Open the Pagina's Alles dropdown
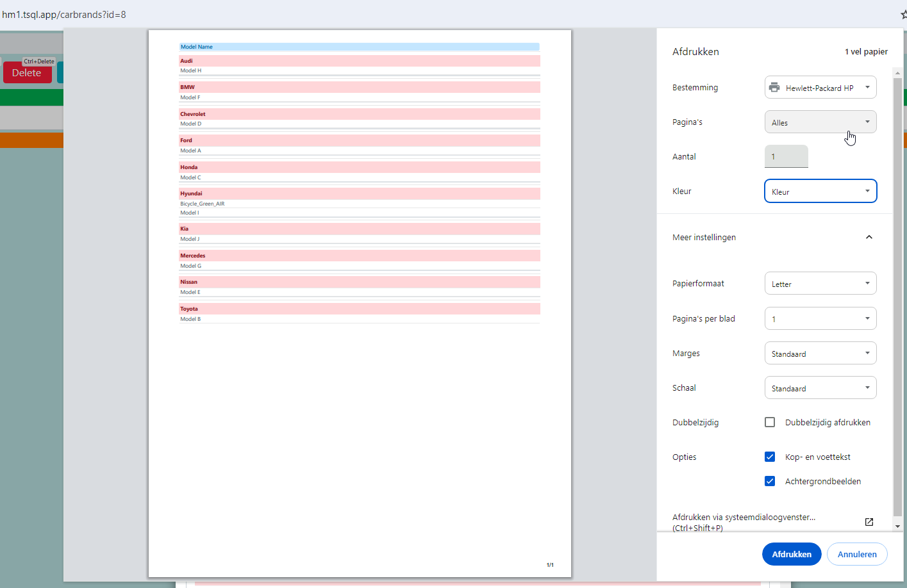Image resolution: width=907 pixels, height=588 pixels. (x=820, y=122)
